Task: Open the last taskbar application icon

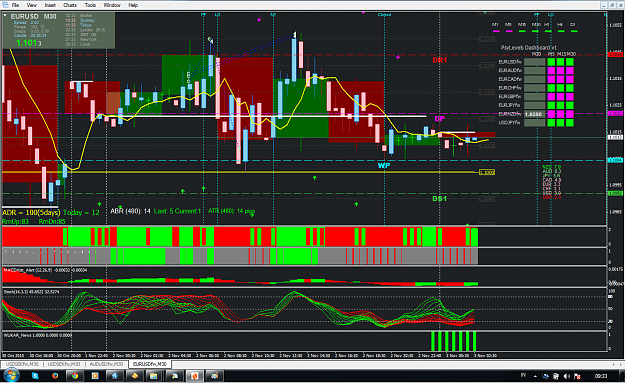Action: [214, 375]
